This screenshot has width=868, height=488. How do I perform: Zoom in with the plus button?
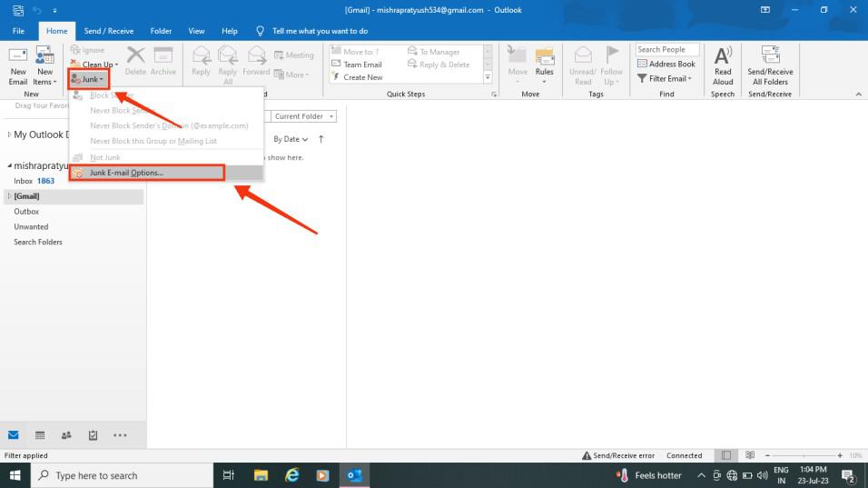click(840, 455)
